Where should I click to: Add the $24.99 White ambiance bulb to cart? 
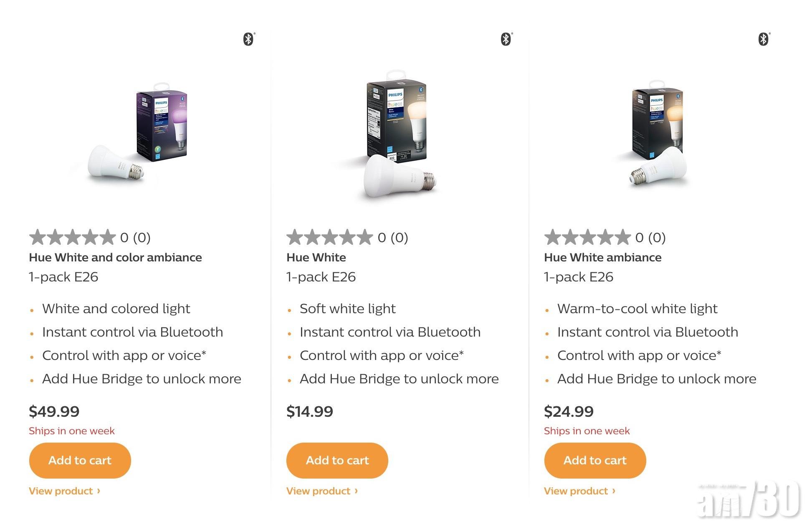[x=595, y=460]
